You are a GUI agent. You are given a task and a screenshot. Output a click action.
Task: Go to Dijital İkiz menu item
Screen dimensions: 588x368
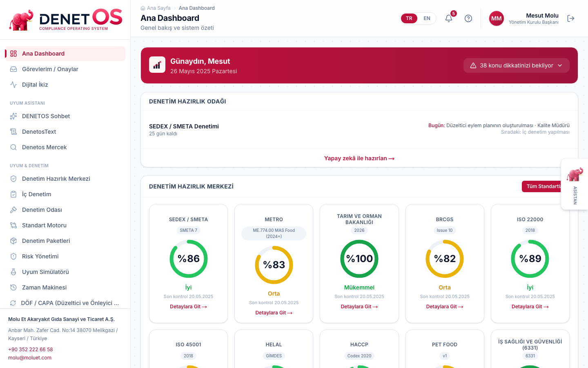coord(65,85)
